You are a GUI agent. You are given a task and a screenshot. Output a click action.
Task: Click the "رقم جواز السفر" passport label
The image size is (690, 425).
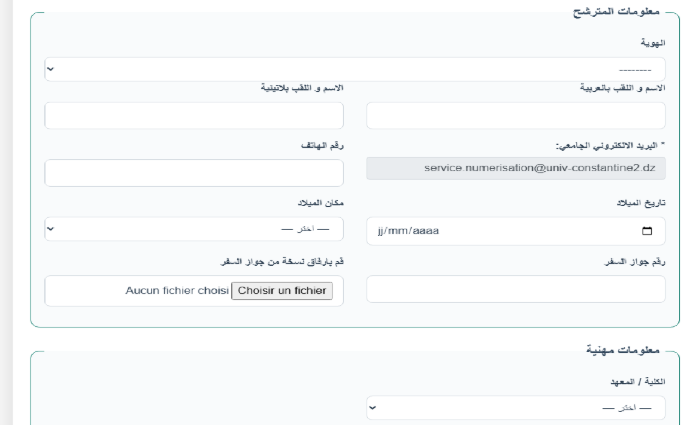tap(636, 261)
